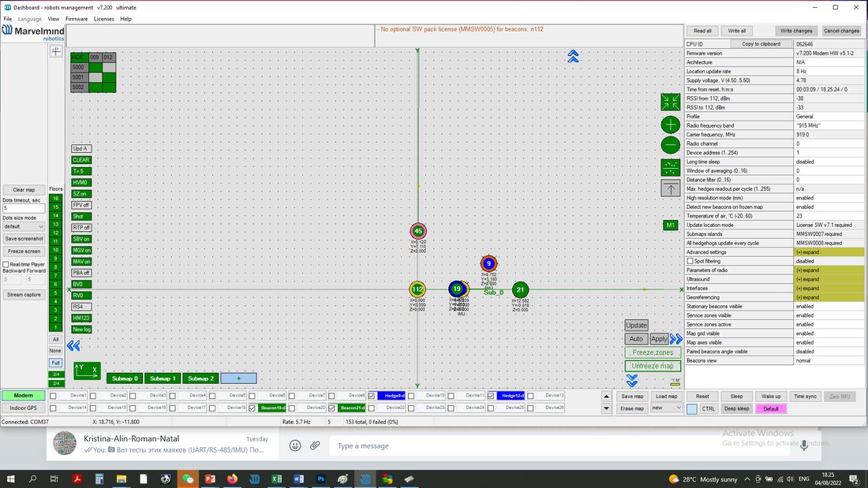Click the green zoom-out minus icon
This screenshot has height=488, width=868.
(x=671, y=146)
